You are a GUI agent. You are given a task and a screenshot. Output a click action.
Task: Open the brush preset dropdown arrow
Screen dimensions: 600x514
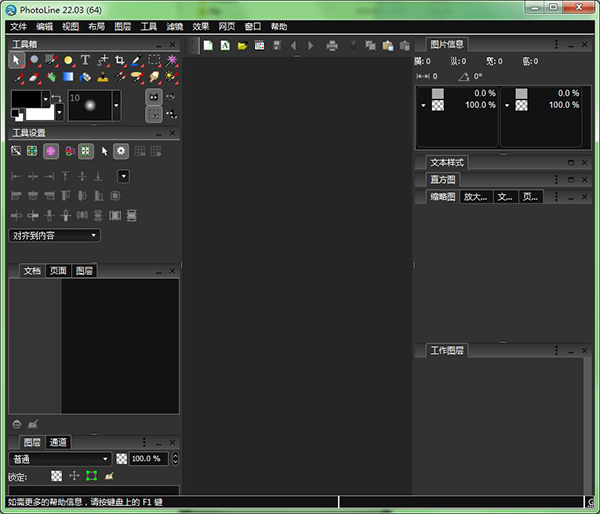pos(116,105)
